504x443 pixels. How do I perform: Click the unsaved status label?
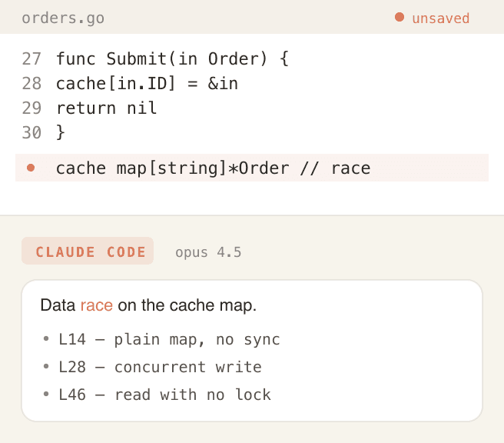[x=441, y=18]
